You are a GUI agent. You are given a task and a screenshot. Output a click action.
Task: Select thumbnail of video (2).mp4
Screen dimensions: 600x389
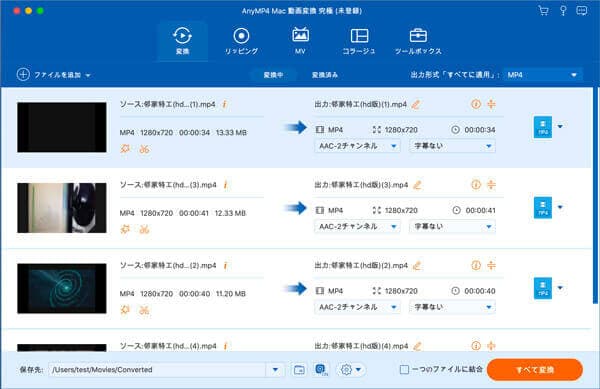(x=62, y=288)
